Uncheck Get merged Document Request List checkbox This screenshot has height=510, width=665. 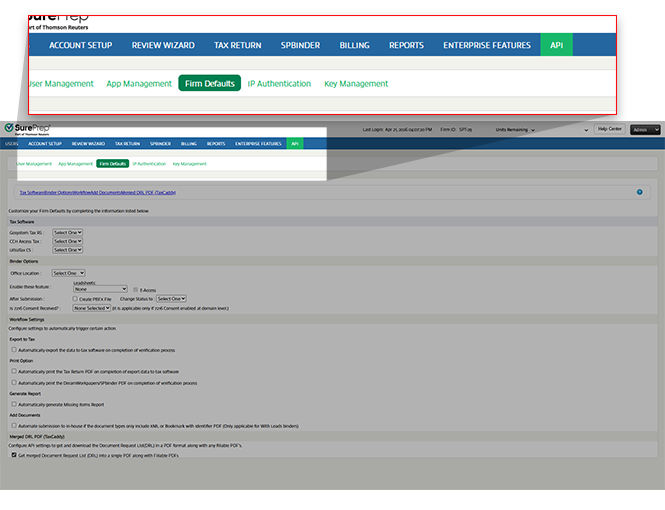[14, 455]
